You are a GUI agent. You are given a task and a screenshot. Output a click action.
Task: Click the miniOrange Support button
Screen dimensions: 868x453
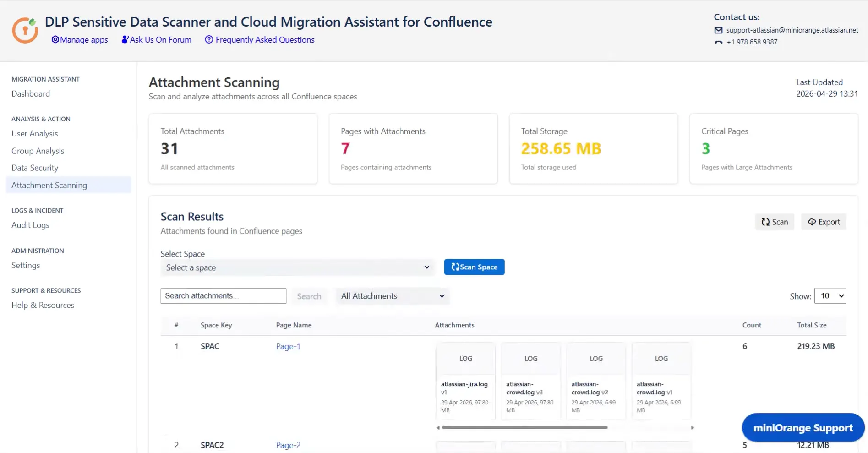[803, 428]
